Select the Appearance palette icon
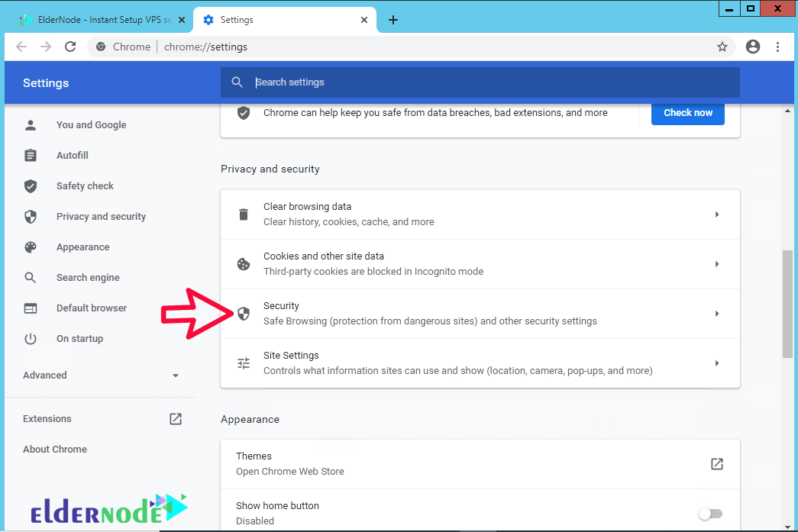This screenshot has height=532, width=798. pyautogui.click(x=31, y=247)
